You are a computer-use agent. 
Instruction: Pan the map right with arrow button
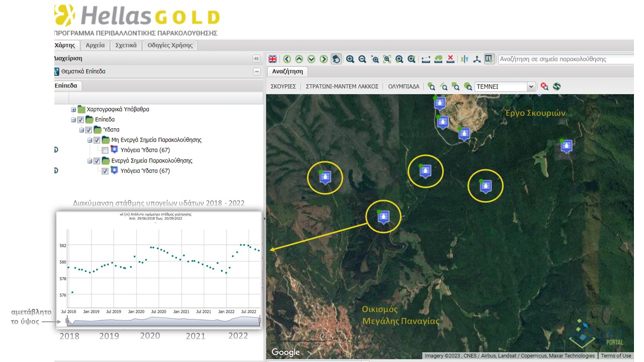click(324, 59)
